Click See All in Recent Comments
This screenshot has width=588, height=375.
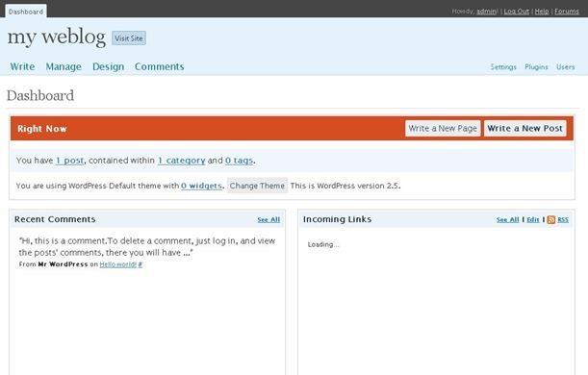(x=268, y=219)
